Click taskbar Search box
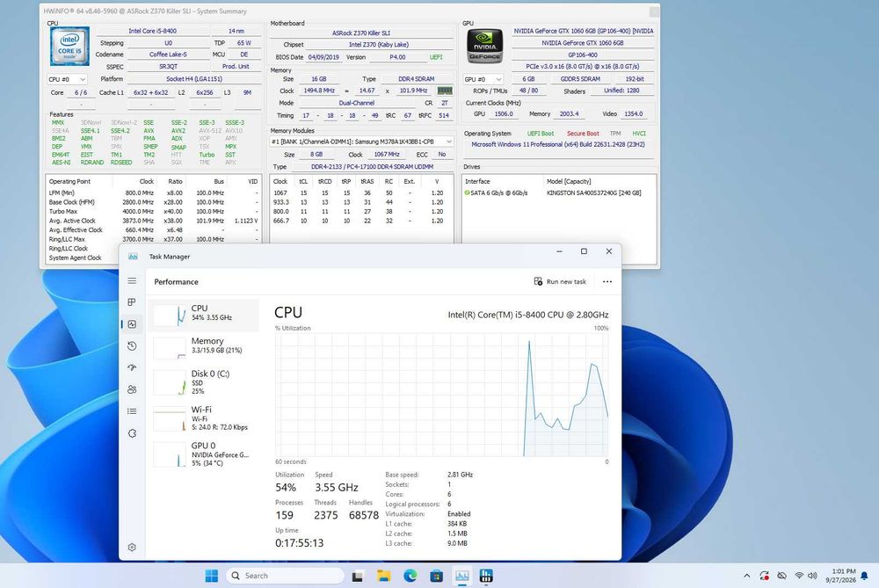The image size is (879, 588). [x=285, y=576]
